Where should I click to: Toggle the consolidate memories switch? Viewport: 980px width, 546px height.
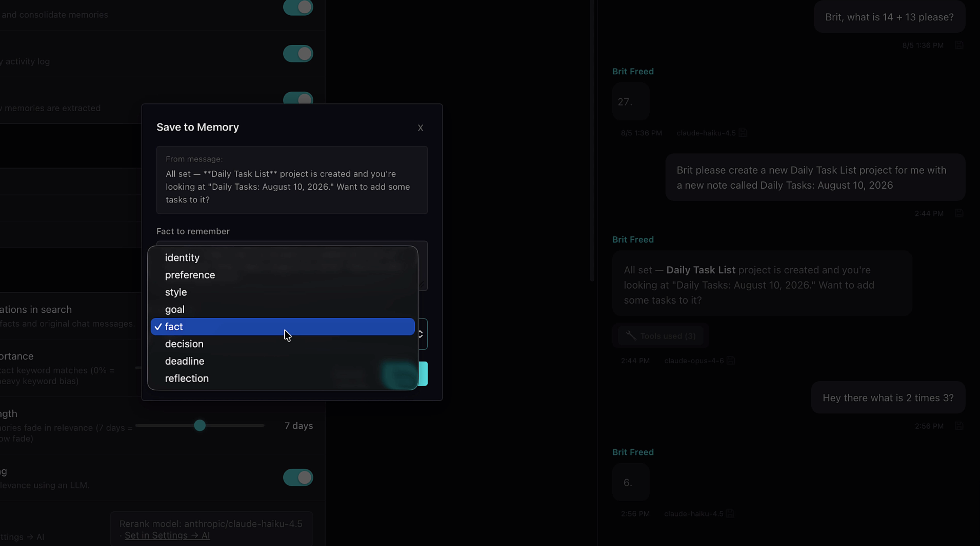point(298,7)
